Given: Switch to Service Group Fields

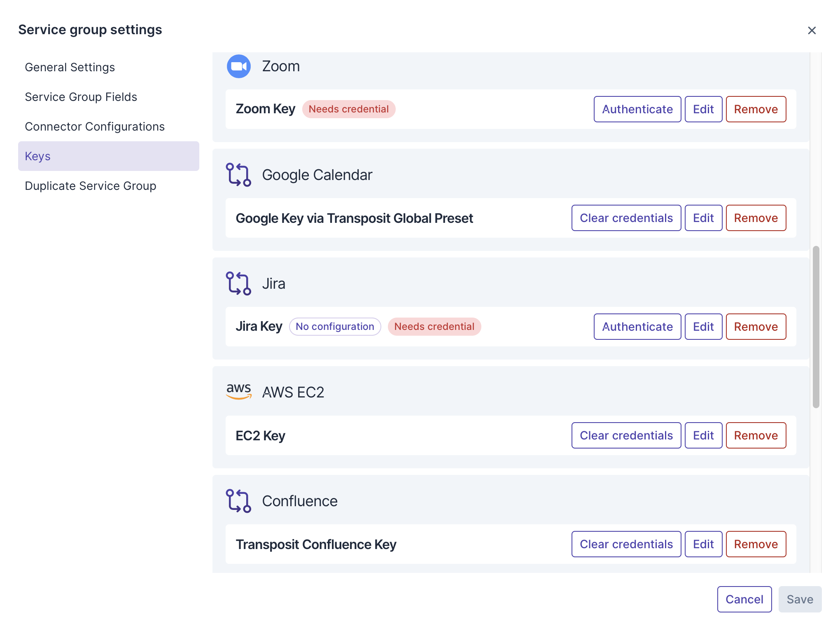Looking at the screenshot, I should 81,97.
